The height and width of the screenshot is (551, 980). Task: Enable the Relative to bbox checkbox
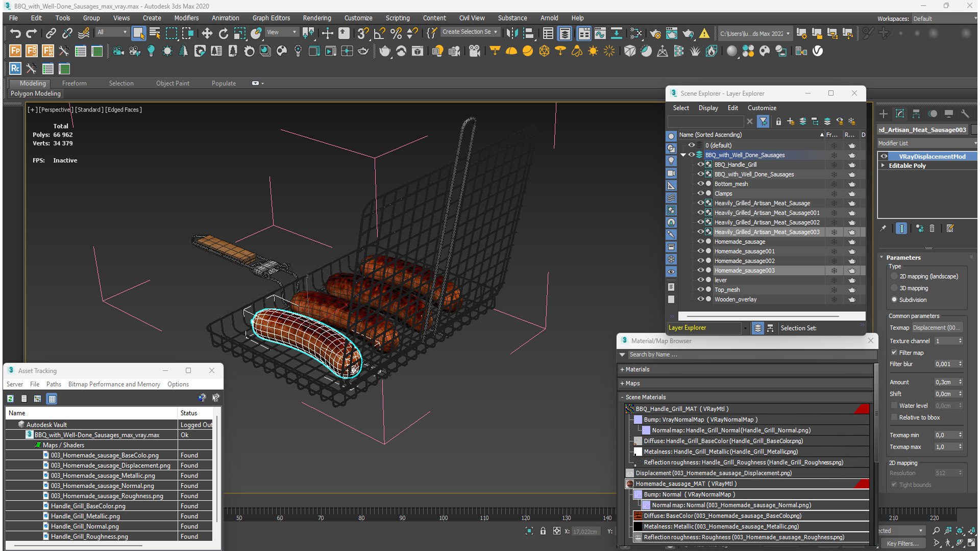tap(894, 418)
